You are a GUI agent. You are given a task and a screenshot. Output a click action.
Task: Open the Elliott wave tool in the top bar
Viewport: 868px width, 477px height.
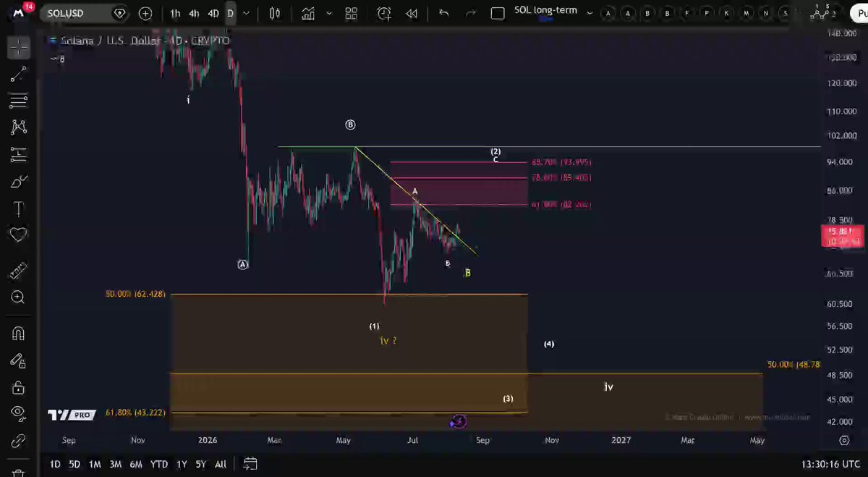(x=821, y=12)
